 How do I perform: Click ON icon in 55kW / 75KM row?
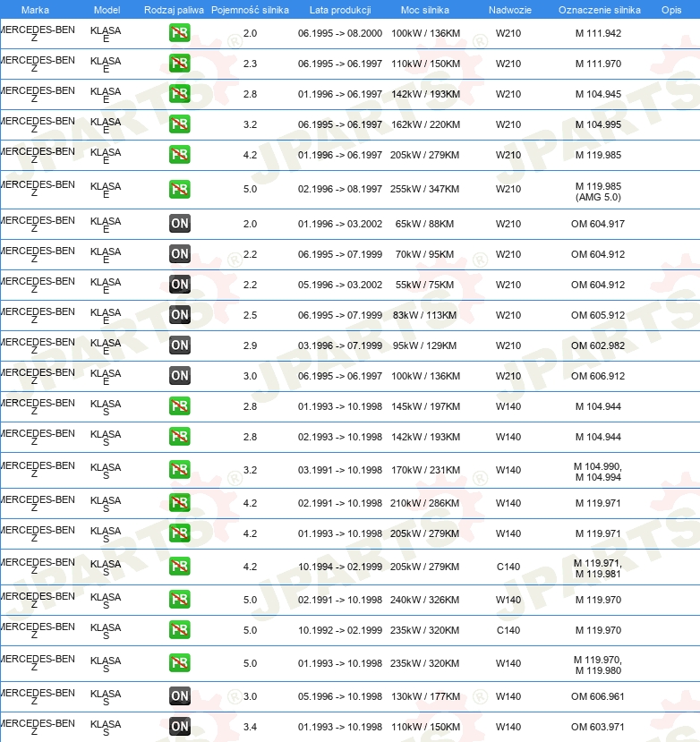point(179,285)
